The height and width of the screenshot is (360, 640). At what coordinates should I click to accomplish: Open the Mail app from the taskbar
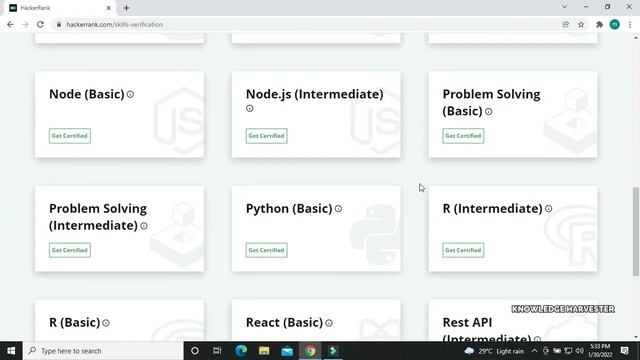(287, 351)
